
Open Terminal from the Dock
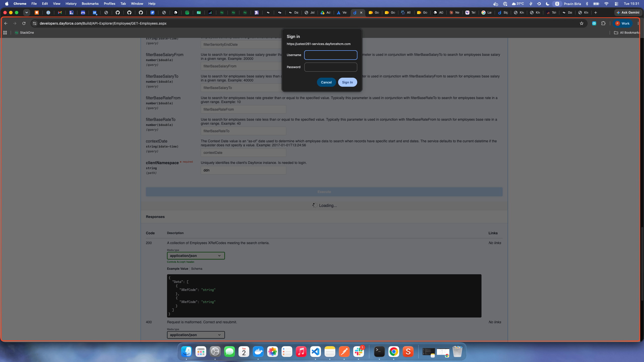(x=379, y=351)
